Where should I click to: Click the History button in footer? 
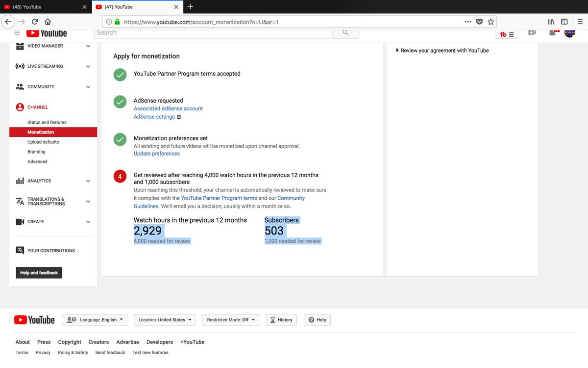tap(281, 320)
